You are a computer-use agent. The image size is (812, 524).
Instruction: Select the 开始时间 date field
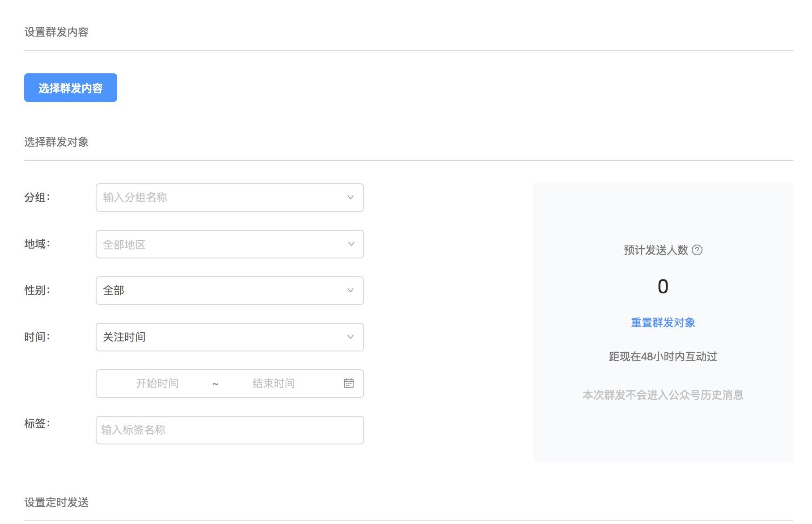click(x=157, y=384)
